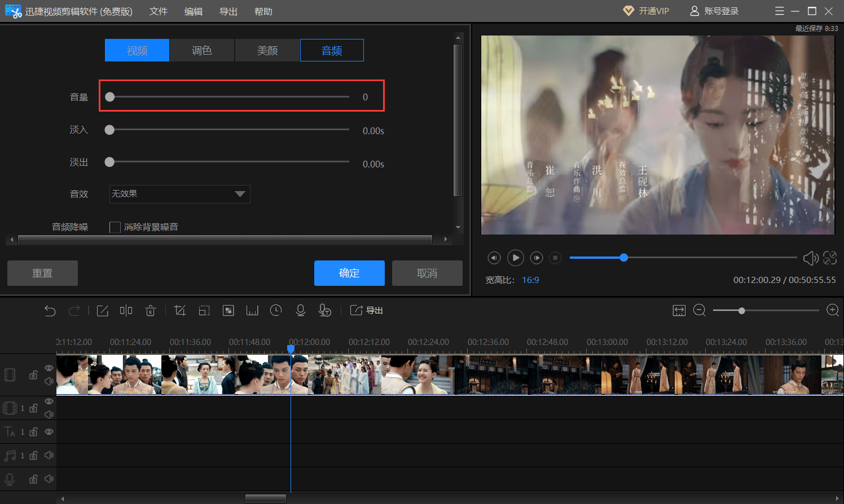
Task: Open the 音效 无效果 dropdown
Action: pos(179,194)
